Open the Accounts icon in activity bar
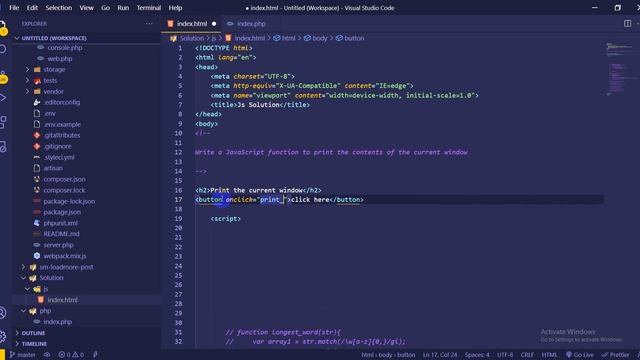This screenshot has width=640, height=360. [x=3, y=313]
